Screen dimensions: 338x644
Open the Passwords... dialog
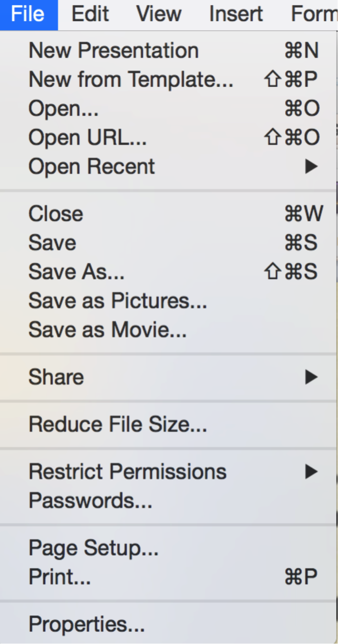pos(90,501)
